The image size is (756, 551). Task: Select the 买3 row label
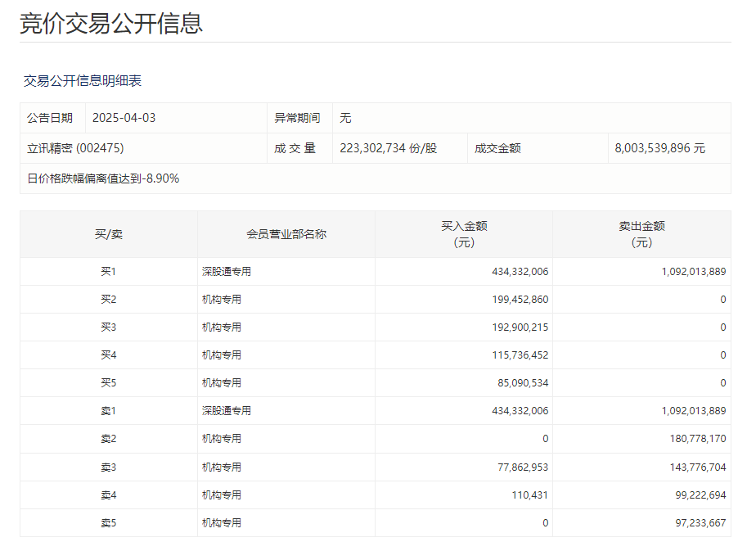tap(109, 327)
